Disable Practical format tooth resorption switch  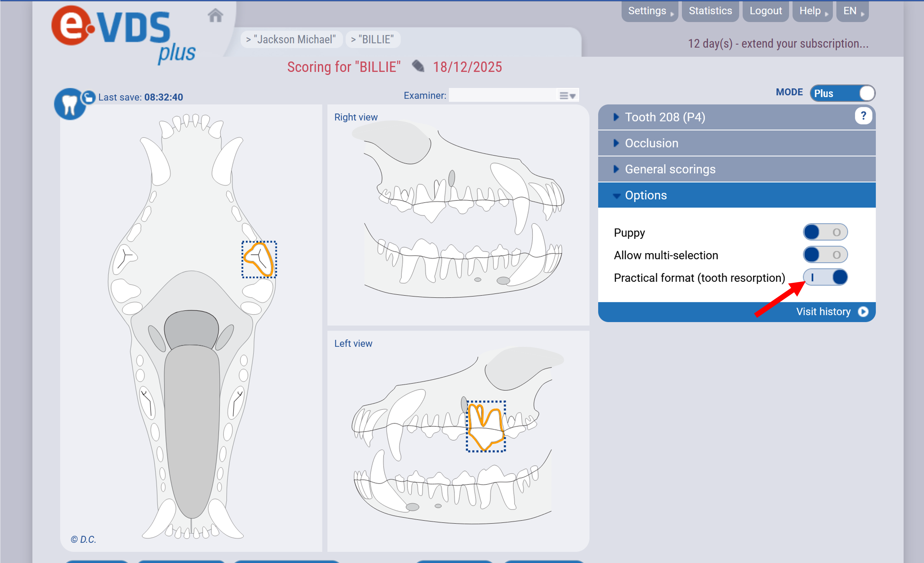point(825,278)
